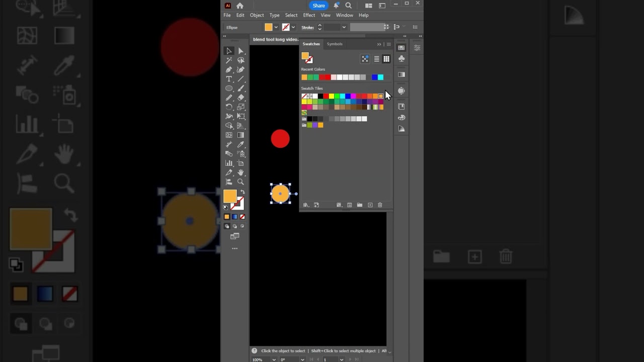Activate the Hand tool
644x362 pixels.
(241, 173)
